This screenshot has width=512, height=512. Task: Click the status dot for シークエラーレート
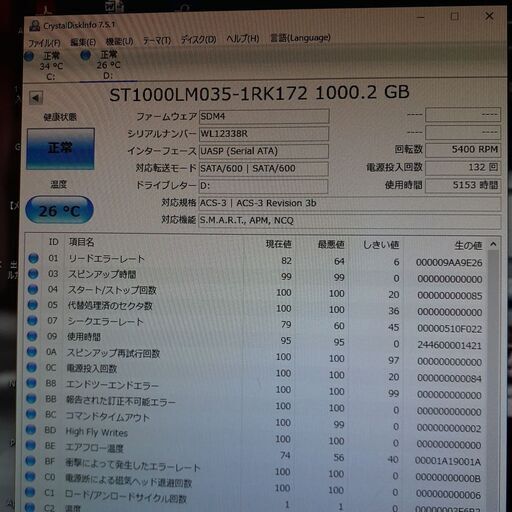pyautogui.click(x=32, y=320)
